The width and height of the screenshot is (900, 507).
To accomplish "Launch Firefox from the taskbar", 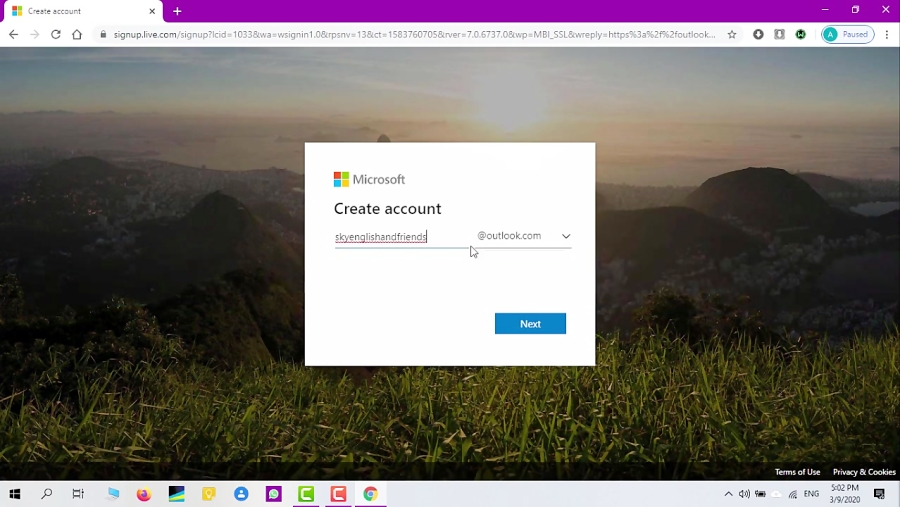I will (144, 494).
